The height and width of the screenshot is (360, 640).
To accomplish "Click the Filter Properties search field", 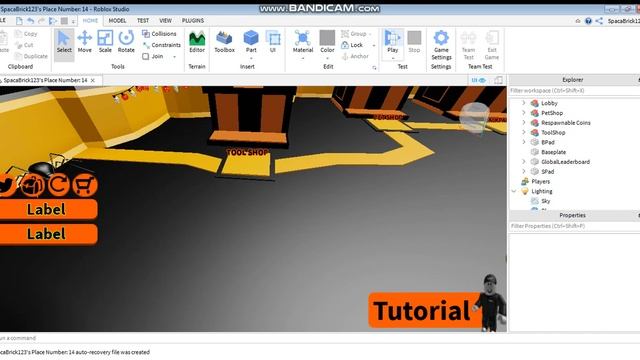I will click(573, 226).
